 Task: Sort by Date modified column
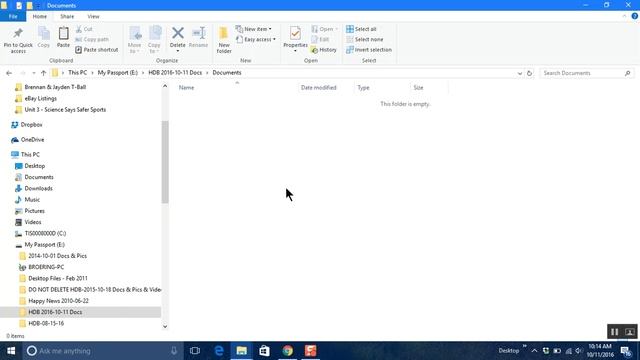tap(319, 88)
